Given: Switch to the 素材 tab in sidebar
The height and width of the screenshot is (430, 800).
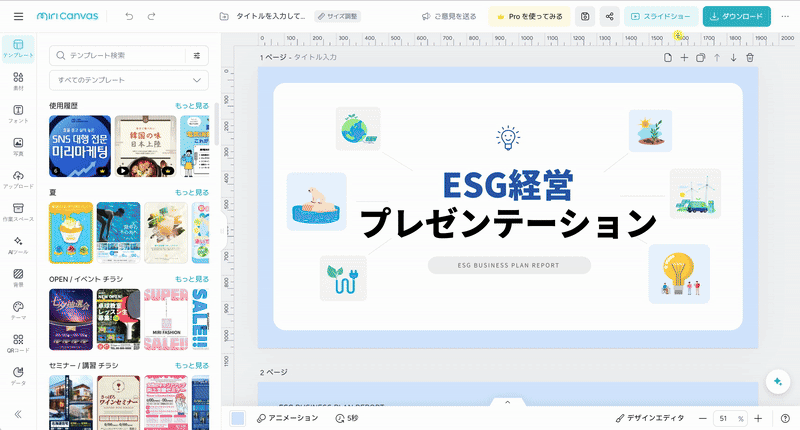Looking at the screenshot, I should click(x=18, y=82).
